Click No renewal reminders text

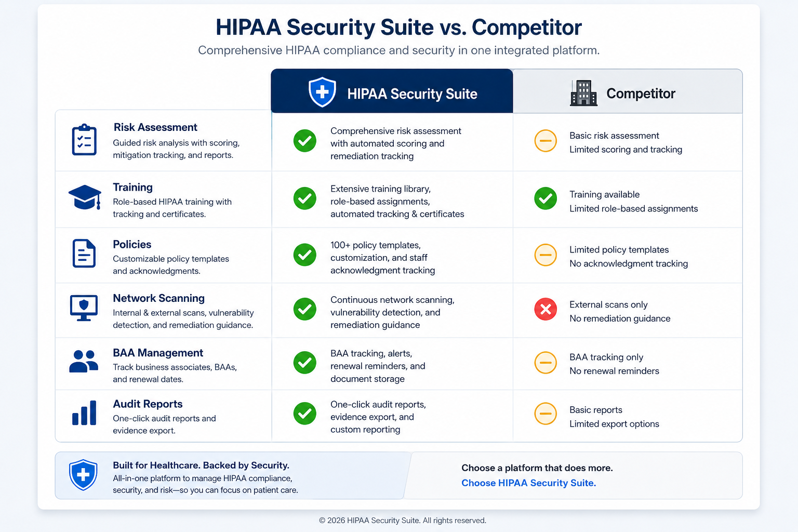[614, 371]
